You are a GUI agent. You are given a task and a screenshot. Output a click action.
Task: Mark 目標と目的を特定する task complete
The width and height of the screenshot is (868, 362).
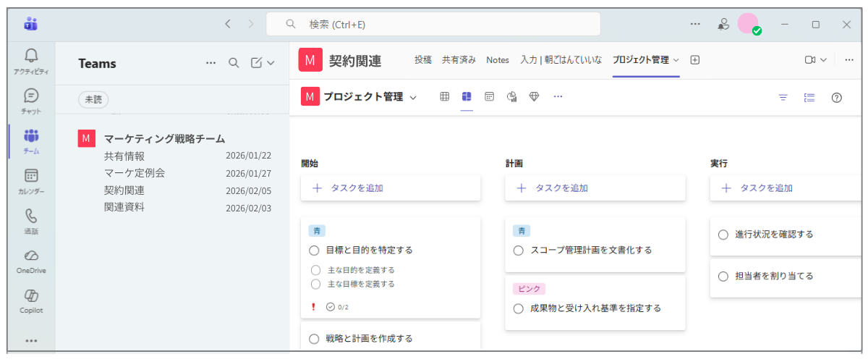click(x=314, y=251)
